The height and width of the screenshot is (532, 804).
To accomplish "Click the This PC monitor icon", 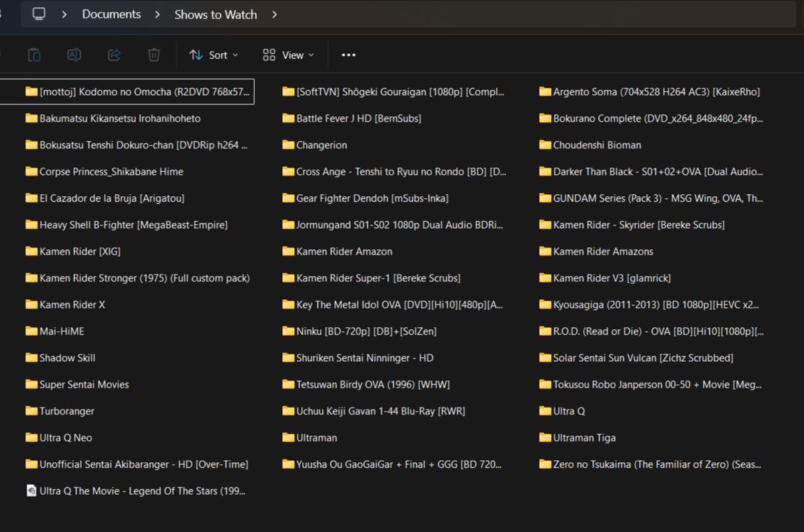I will tap(39, 14).
